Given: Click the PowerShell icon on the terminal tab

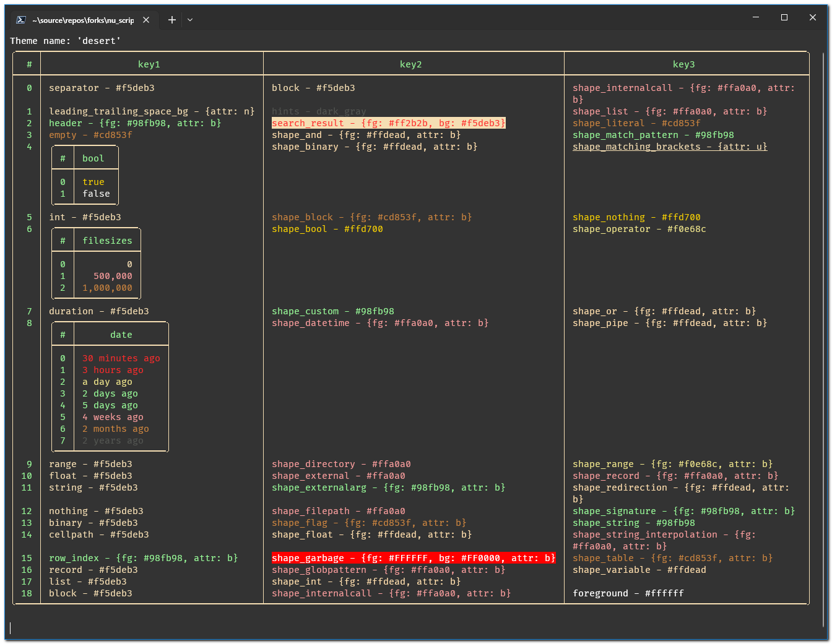Looking at the screenshot, I should tap(20, 20).
